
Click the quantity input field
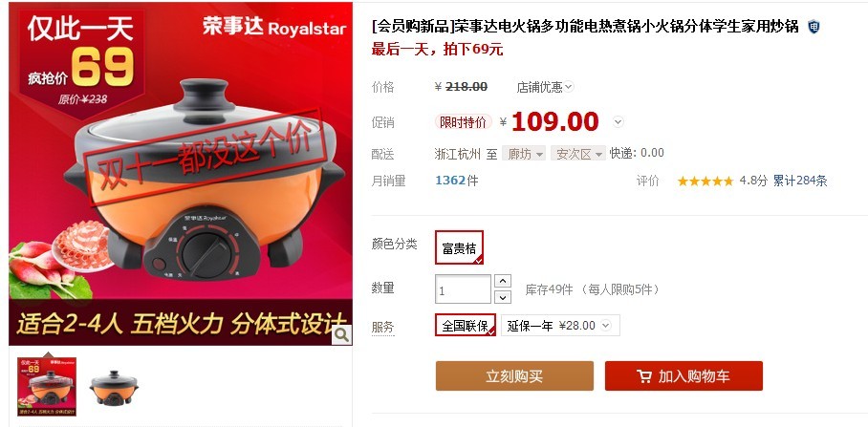463,289
